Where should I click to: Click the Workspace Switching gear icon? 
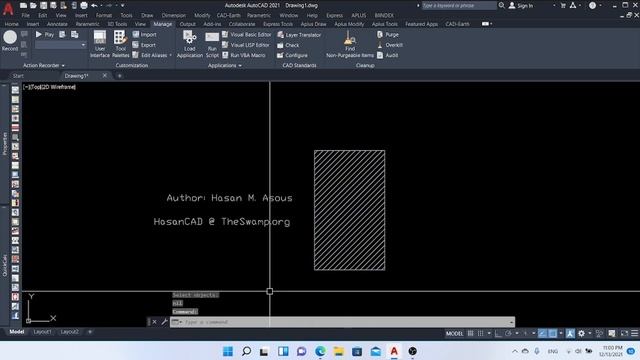[581, 333]
